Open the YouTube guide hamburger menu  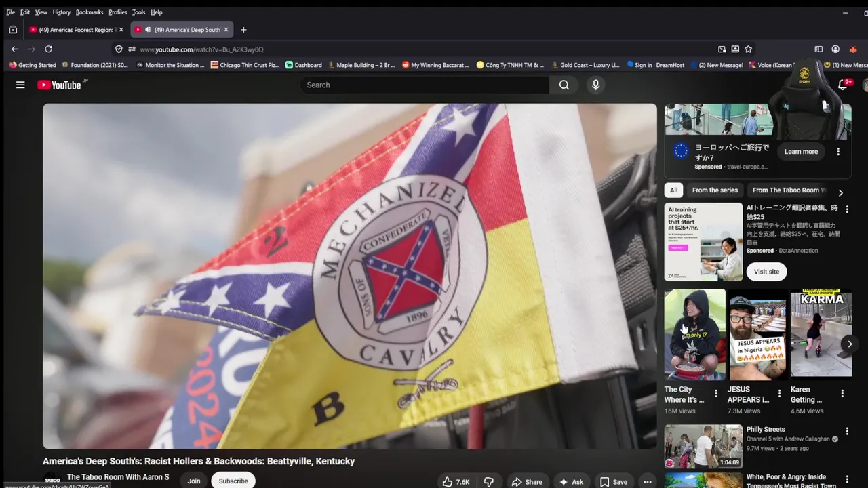click(20, 85)
